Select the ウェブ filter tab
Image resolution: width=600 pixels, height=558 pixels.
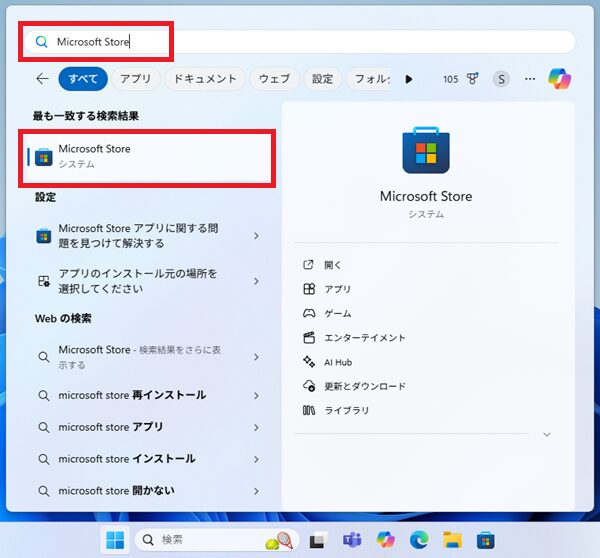coord(274,79)
